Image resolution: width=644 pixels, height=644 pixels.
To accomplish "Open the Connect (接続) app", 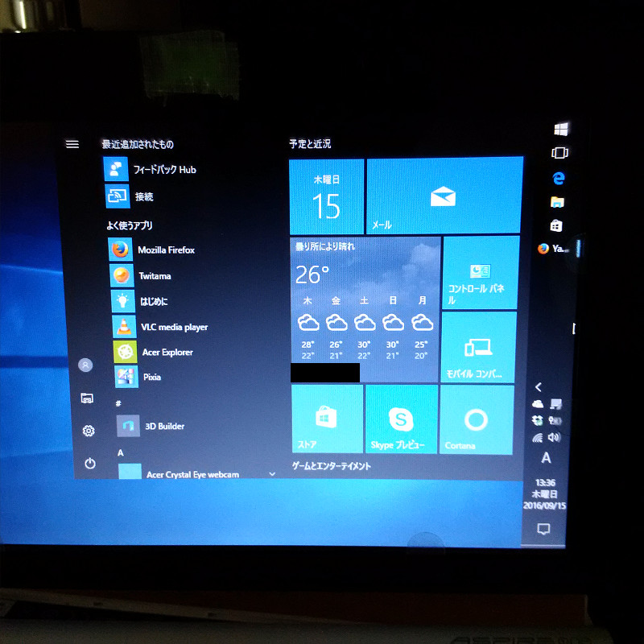I will (130, 196).
